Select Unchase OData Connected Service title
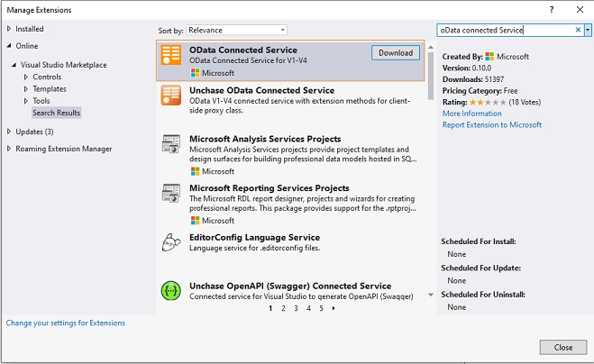 click(x=261, y=90)
